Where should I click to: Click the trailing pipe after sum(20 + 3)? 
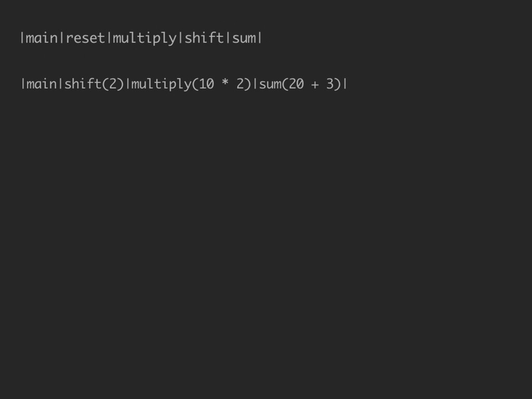tap(345, 84)
